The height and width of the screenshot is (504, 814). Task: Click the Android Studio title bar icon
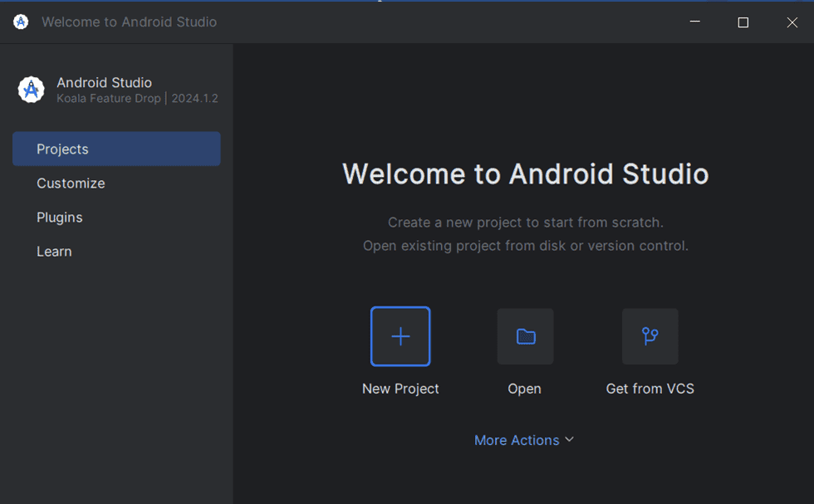pos(21,22)
